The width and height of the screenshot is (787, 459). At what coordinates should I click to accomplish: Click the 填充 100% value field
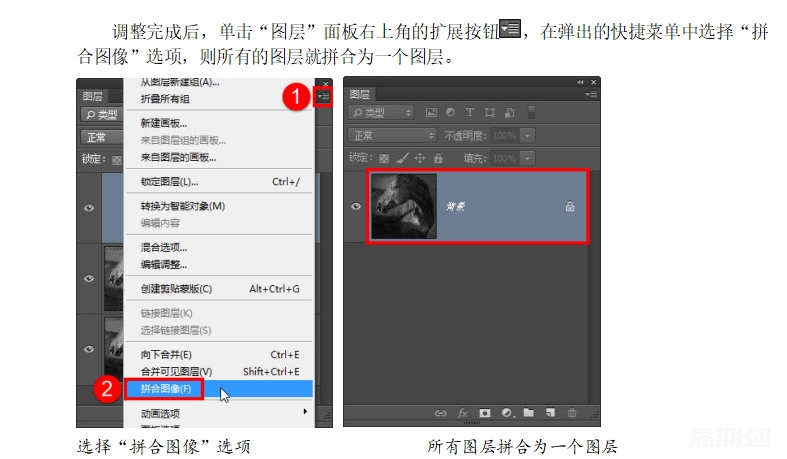(x=504, y=159)
